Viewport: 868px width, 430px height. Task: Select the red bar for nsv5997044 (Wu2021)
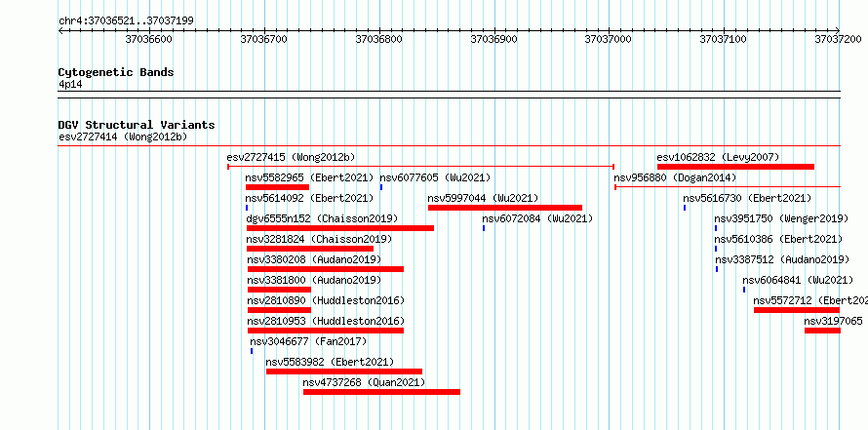[505, 208]
